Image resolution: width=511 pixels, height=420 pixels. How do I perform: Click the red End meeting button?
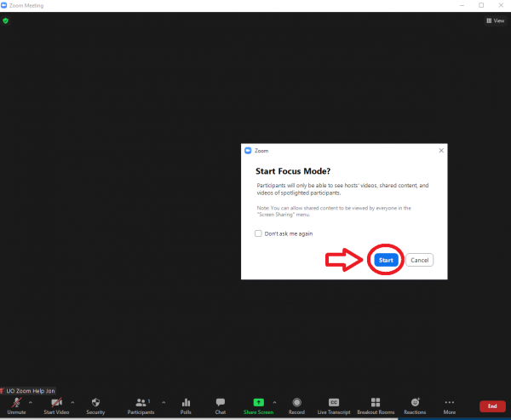(492, 406)
